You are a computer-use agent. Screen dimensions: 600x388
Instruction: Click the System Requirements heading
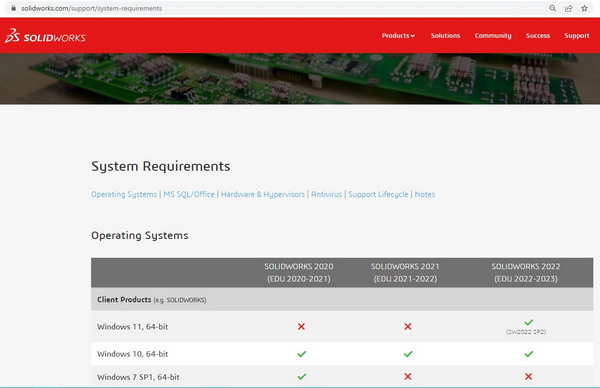[x=161, y=166]
